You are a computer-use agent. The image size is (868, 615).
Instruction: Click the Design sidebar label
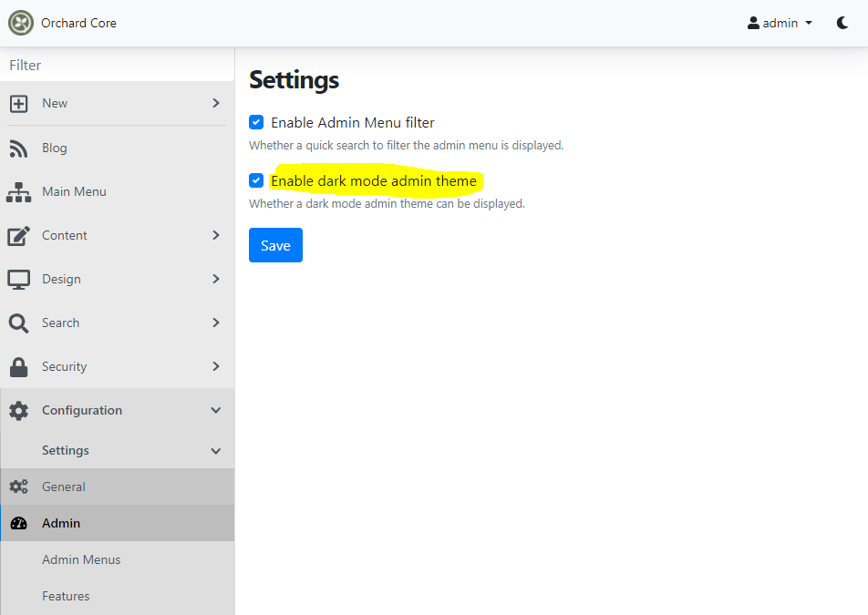point(61,280)
